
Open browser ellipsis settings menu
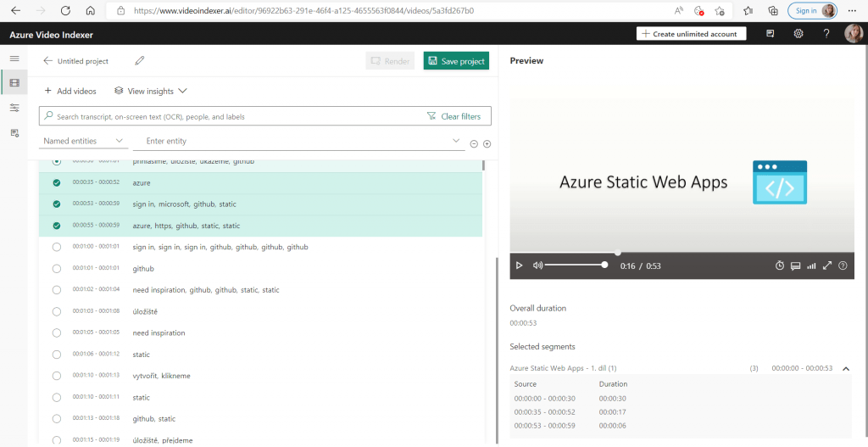tap(852, 10)
